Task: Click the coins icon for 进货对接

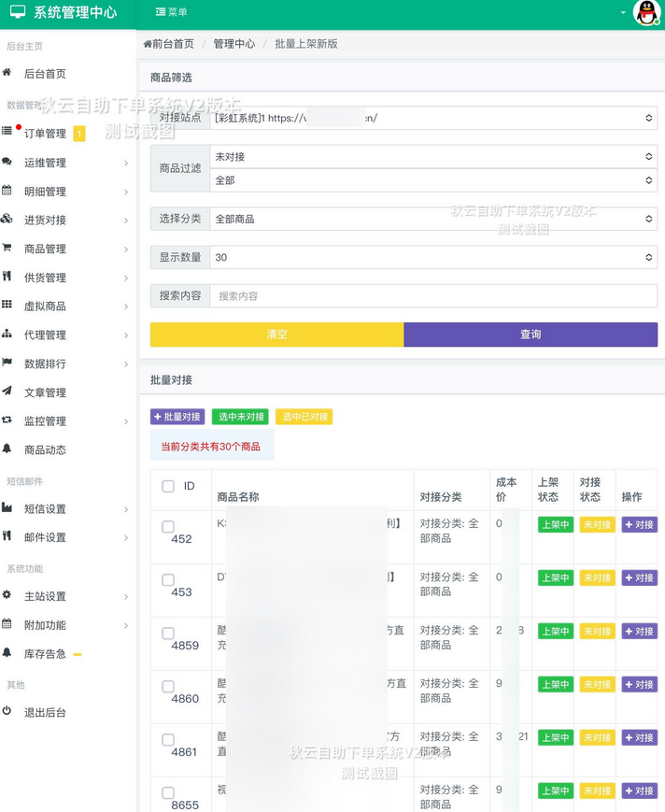Action: [x=7, y=219]
